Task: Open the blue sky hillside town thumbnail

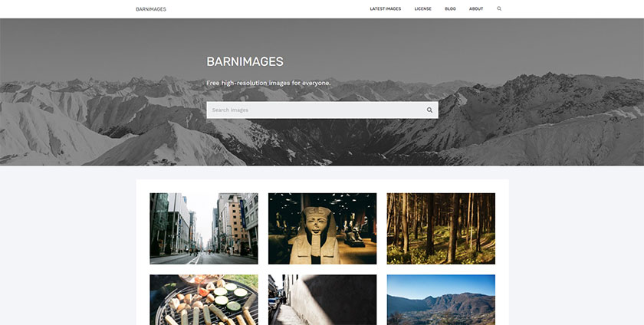Action: pos(441,300)
